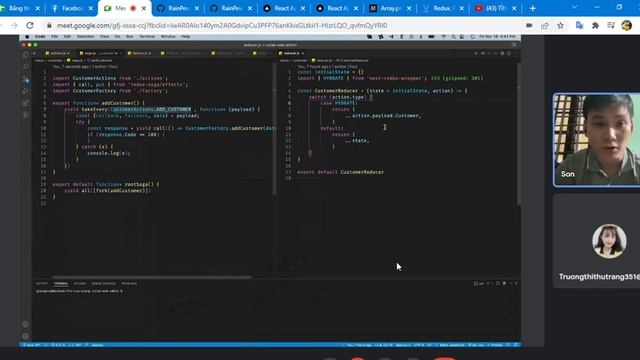Open the Terminal menu in VS Code

(x=147, y=37)
